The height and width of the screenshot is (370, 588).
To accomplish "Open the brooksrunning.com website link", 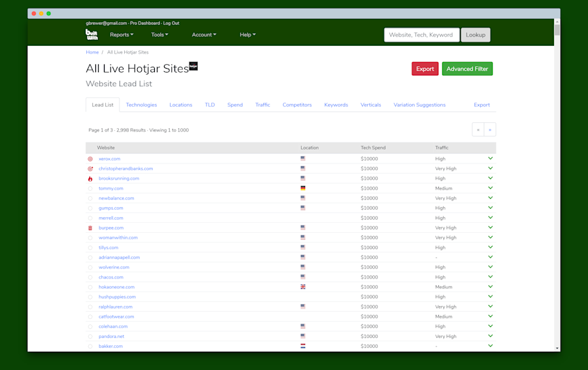I will pos(119,178).
